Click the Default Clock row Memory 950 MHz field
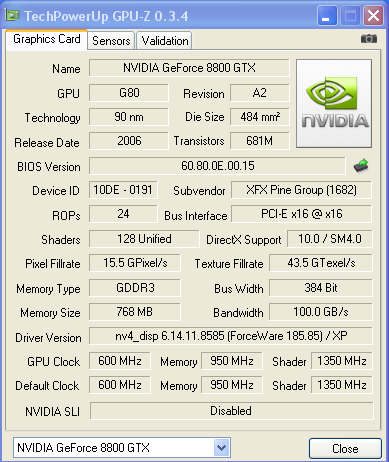389x462 pixels. pos(232,385)
